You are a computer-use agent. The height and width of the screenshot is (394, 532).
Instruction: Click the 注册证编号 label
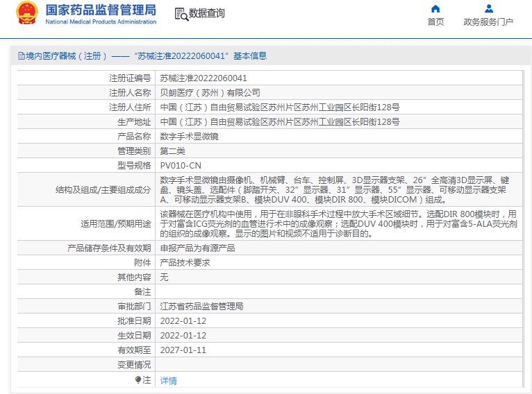[130, 78]
